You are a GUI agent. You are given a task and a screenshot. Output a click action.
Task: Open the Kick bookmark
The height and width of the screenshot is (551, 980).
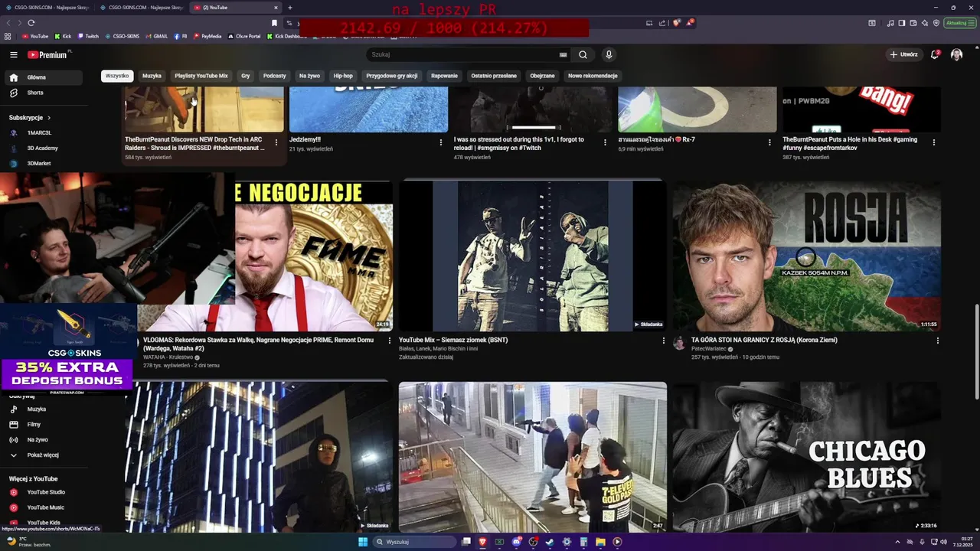click(x=62, y=36)
